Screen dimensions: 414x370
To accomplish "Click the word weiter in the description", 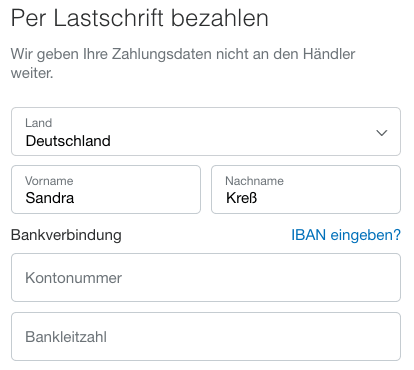I will 32,73.
